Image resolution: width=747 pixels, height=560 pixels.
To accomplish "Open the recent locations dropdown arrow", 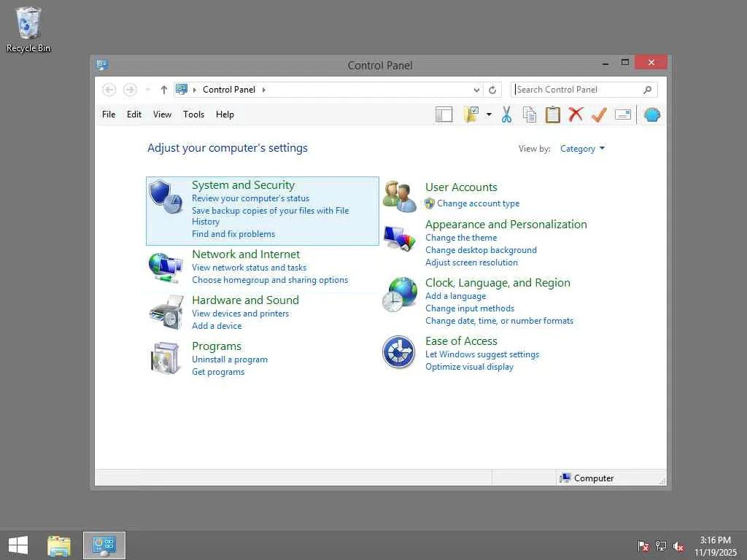I will point(147,90).
